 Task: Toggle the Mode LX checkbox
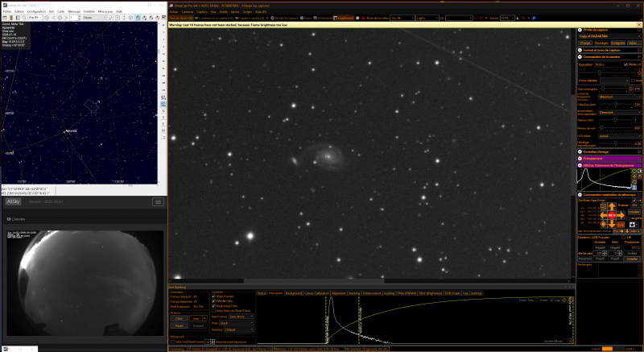pyautogui.click(x=625, y=64)
